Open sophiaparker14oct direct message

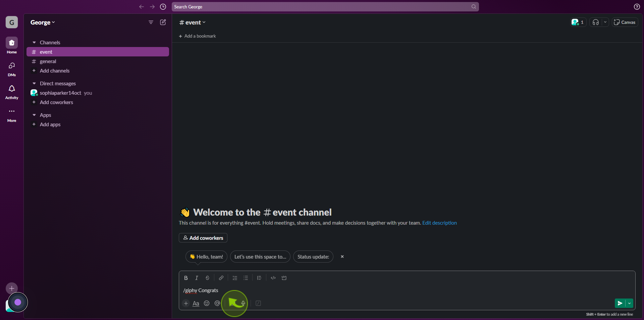[x=98, y=93]
